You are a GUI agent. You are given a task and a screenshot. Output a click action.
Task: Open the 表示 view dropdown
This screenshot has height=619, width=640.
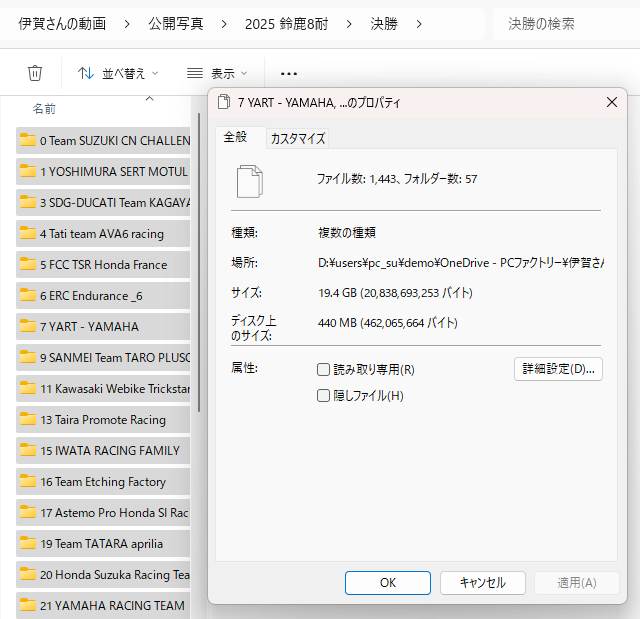point(217,73)
